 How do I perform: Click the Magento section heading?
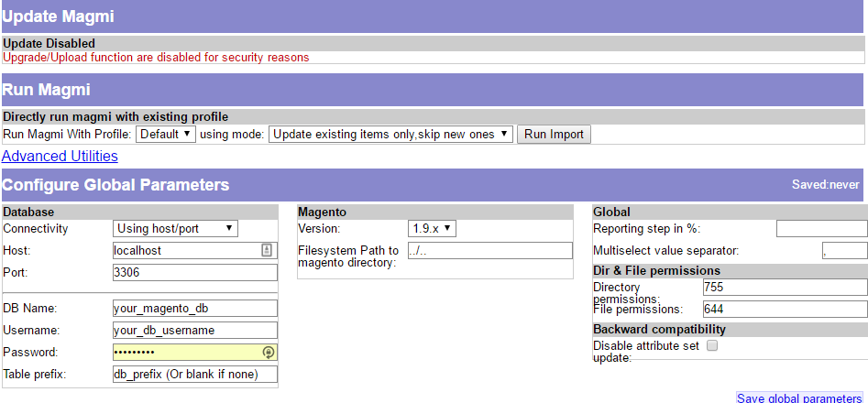coord(323,212)
